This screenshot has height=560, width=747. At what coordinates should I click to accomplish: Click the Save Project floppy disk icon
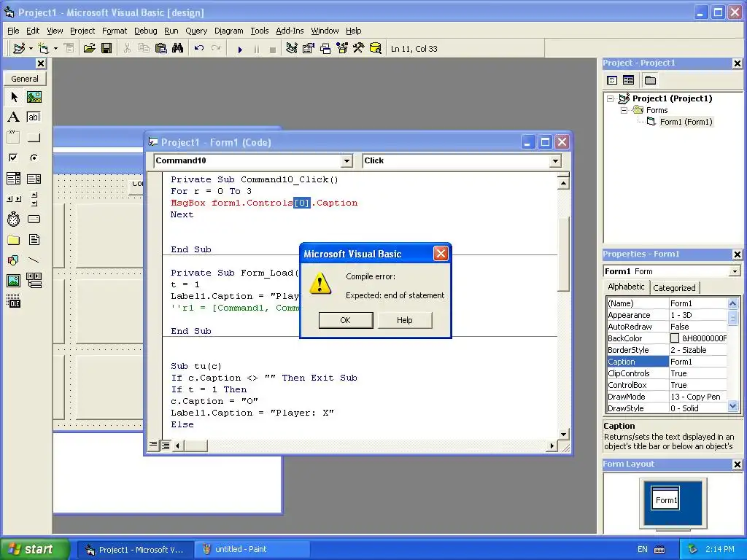(x=107, y=48)
